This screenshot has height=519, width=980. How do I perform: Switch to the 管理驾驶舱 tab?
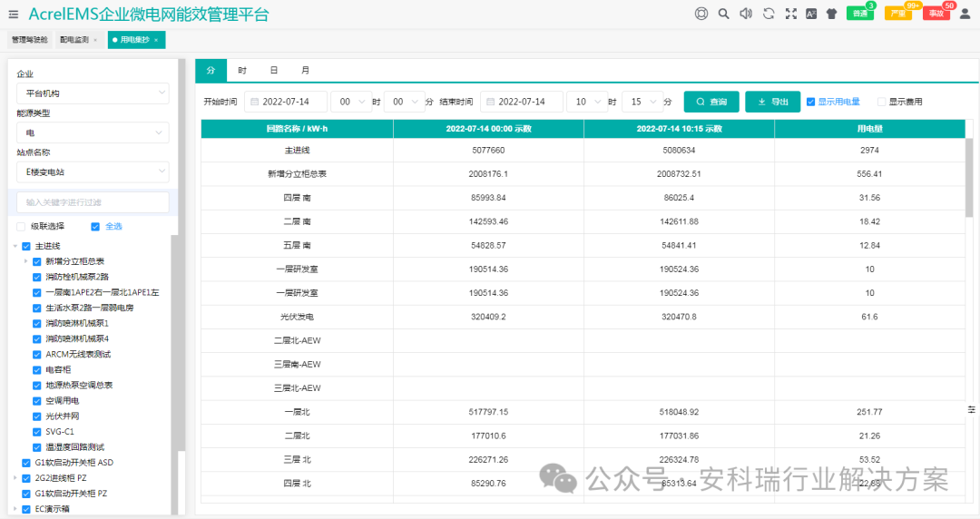click(29, 40)
